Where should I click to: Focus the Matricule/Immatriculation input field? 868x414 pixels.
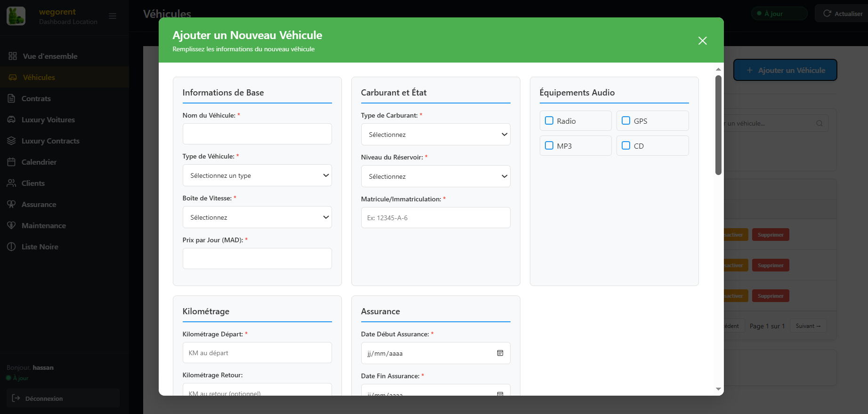436,218
